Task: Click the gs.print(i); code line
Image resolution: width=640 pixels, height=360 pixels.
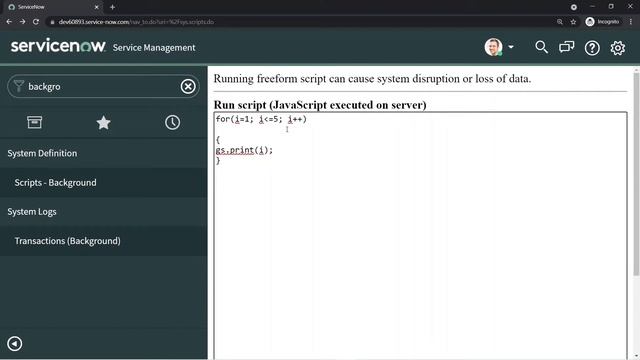Action: click(x=244, y=150)
